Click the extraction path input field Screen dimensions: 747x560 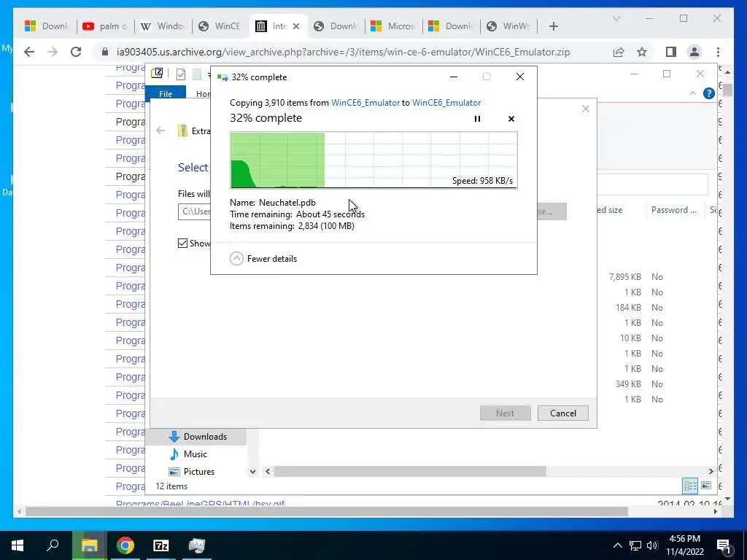[x=194, y=211]
